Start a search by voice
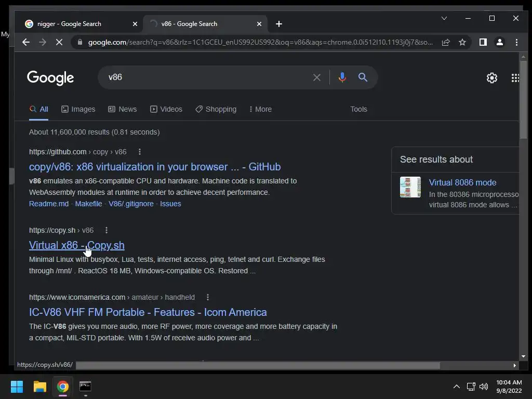 342,77
